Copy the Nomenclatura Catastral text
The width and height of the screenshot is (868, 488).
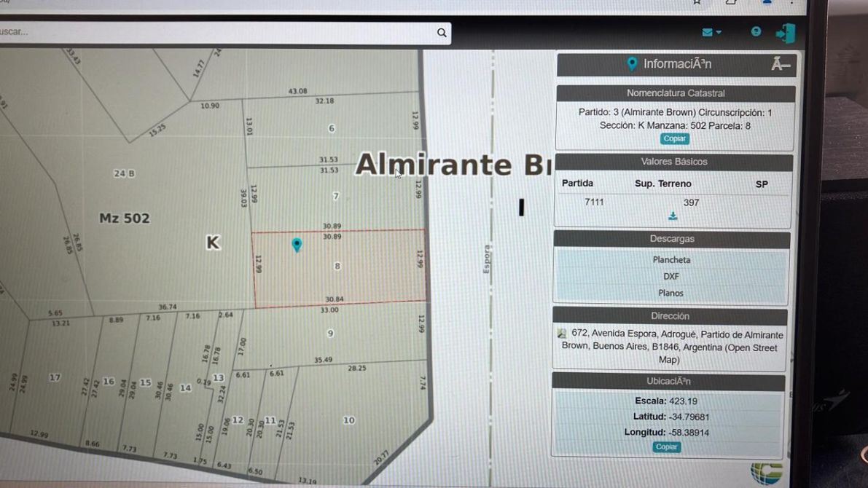pos(674,138)
